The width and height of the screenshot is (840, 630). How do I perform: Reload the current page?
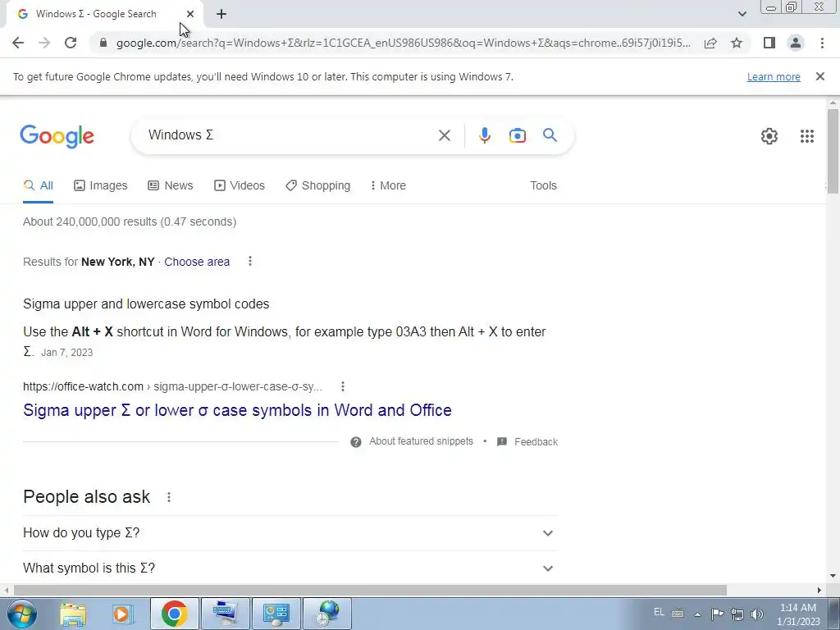point(71,43)
